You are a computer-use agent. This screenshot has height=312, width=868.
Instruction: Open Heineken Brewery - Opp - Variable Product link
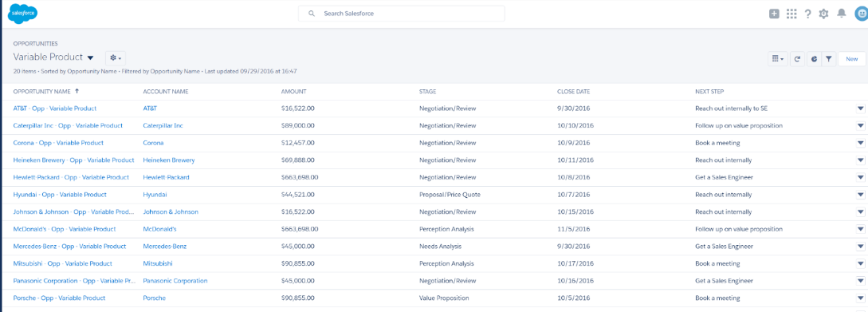coord(73,160)
